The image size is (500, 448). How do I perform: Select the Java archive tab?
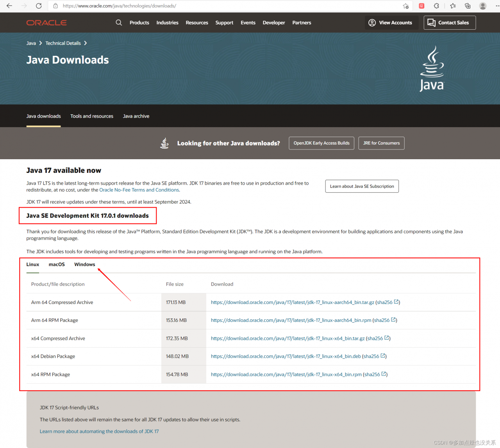136,116
